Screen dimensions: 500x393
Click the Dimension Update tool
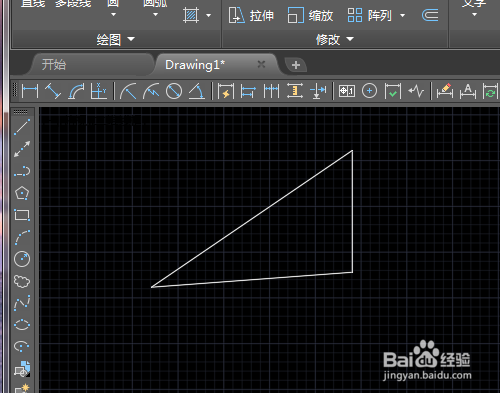tap(490, 91)
